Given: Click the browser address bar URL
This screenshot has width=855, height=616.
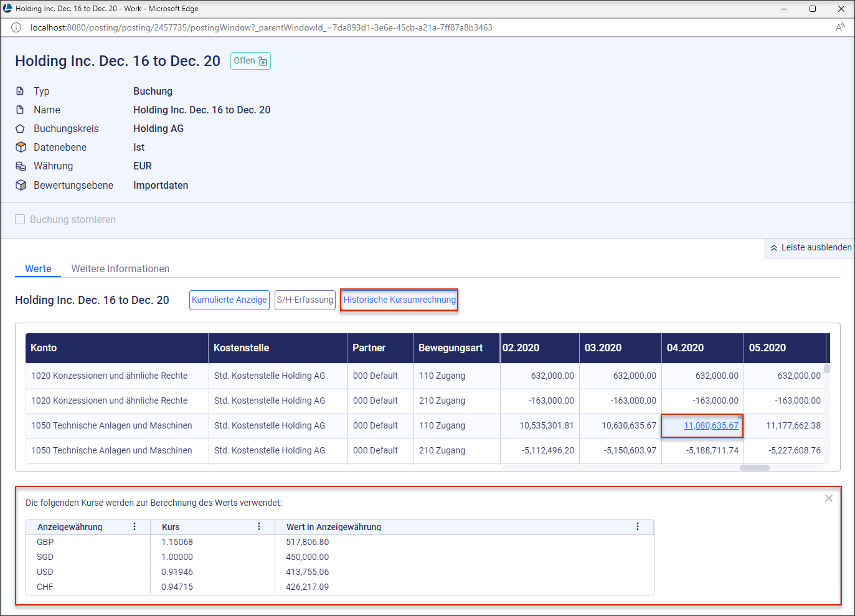Looking at the screenshot, I should coord(262,27).
